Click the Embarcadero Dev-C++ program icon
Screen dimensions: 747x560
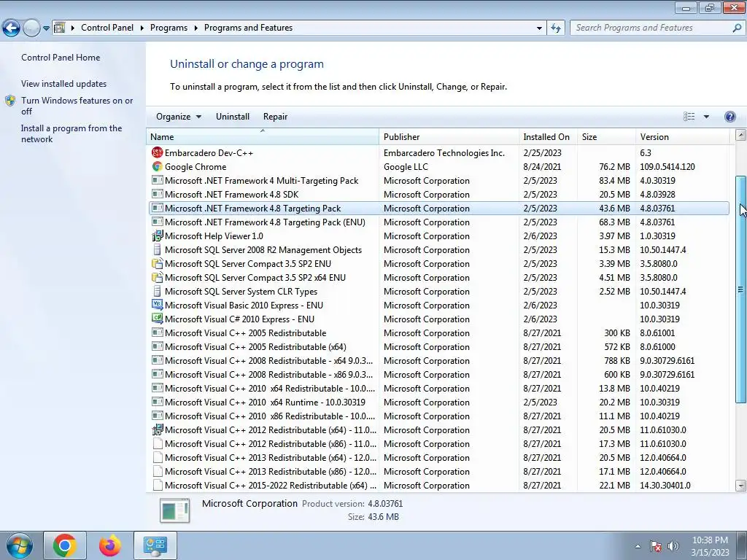(157, 152)
